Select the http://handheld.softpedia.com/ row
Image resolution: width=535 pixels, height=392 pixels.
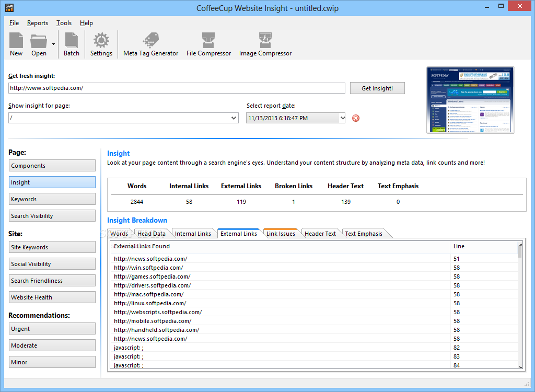pos(314,330)
